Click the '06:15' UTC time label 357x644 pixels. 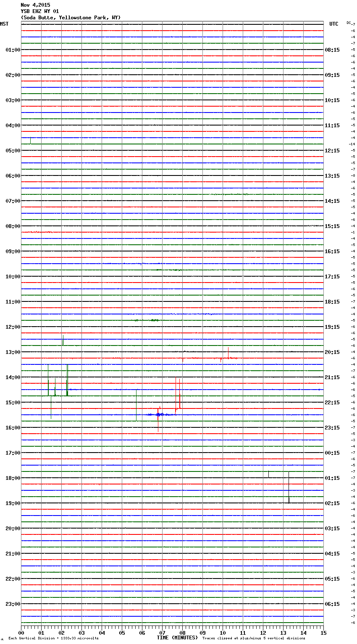[x=332, y=604]
